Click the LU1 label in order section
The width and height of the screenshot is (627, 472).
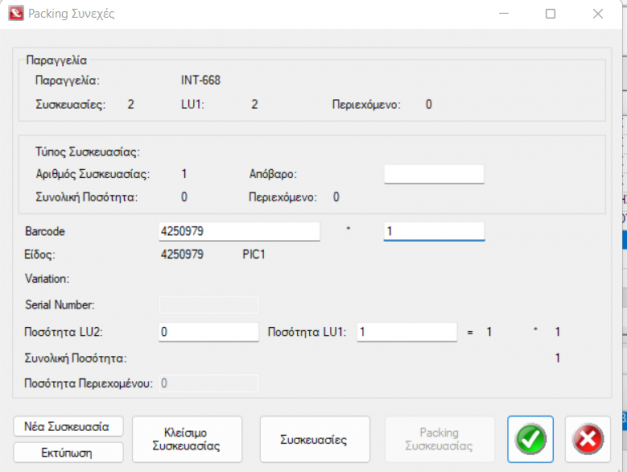(x=192, y=104)
